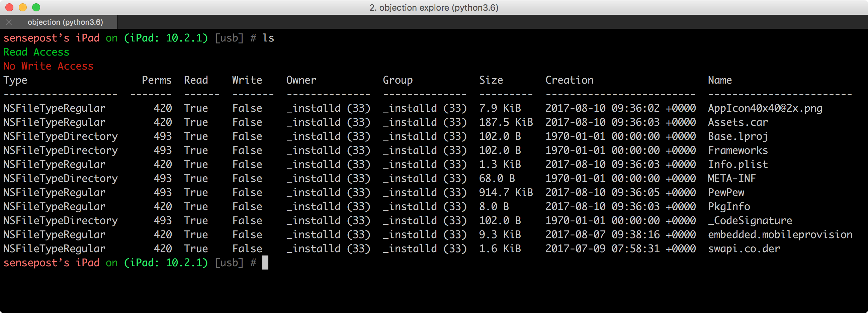The width and height of the screenshot is (868, 313).
Task: Click Perms value in the Base.lproj row
Action: tap(163, 136)
